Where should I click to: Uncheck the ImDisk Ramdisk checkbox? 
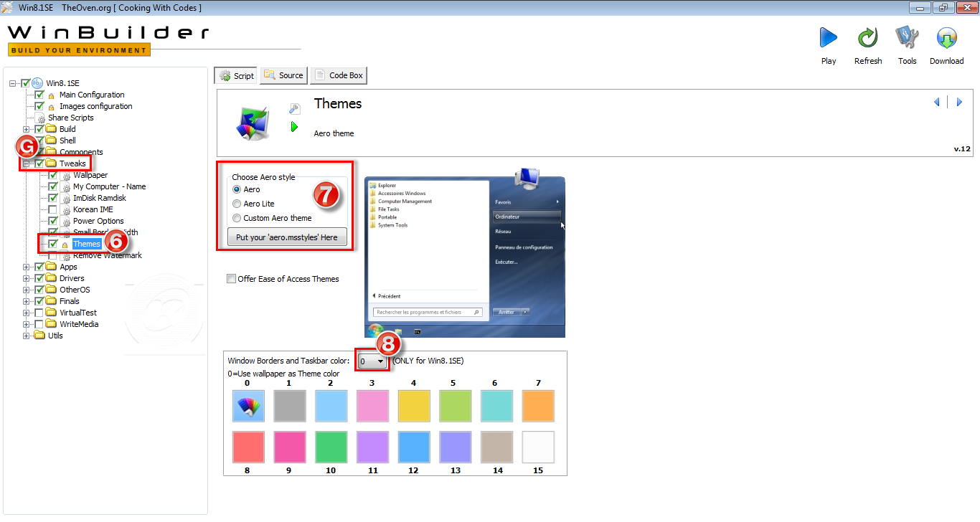53,198
